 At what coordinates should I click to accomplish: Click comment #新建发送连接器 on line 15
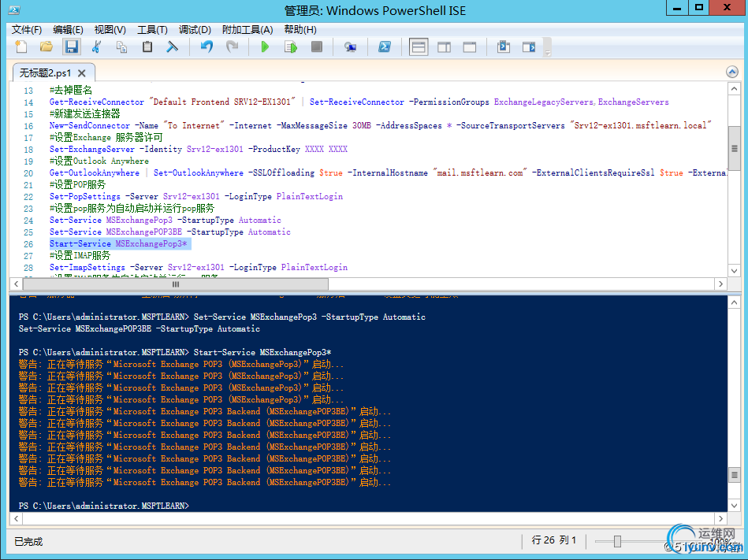84,114
